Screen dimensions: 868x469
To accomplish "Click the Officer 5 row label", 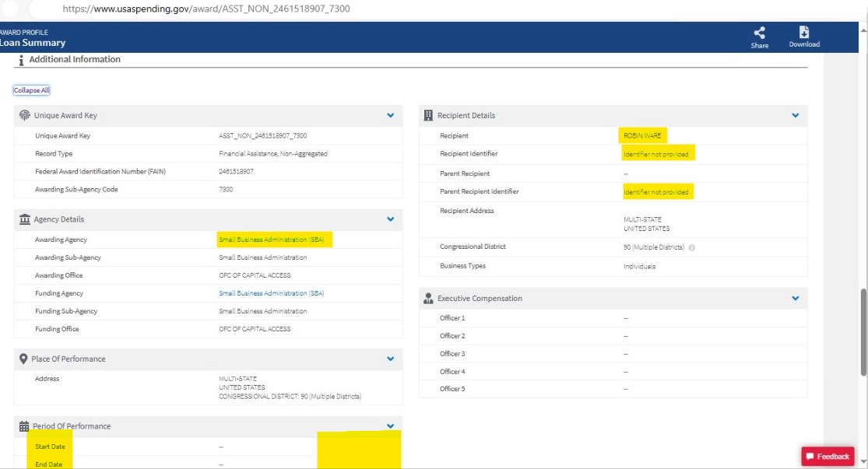I will tap(452, 389).
